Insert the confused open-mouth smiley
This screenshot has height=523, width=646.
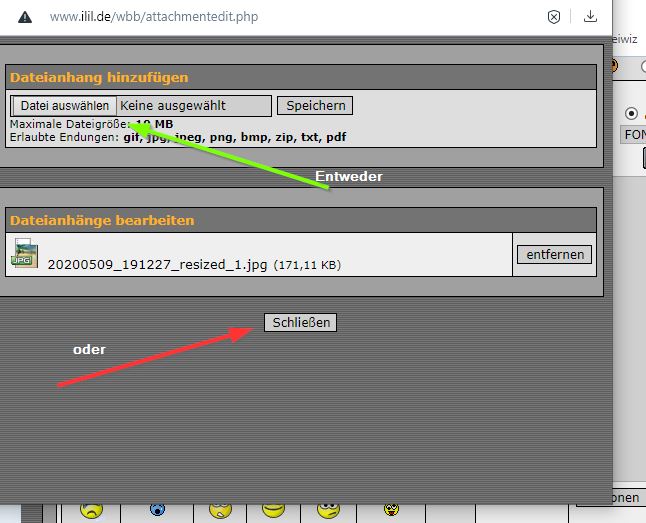(220, 511)
